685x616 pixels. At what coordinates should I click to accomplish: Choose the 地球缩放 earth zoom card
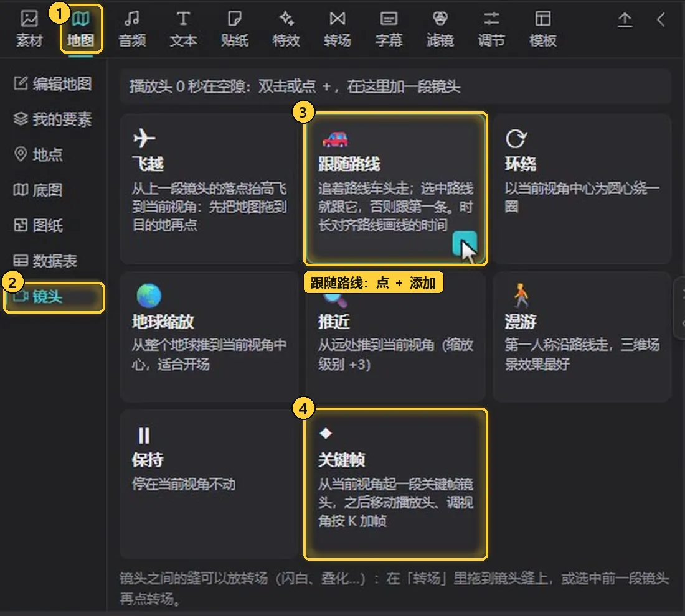click(209, 337)
